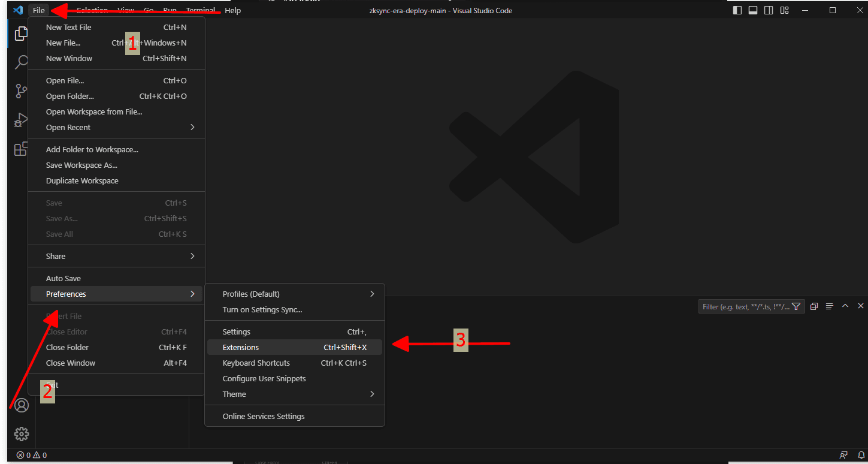Open the Help menu
This screenshot has width=868, height=464.
232,10
